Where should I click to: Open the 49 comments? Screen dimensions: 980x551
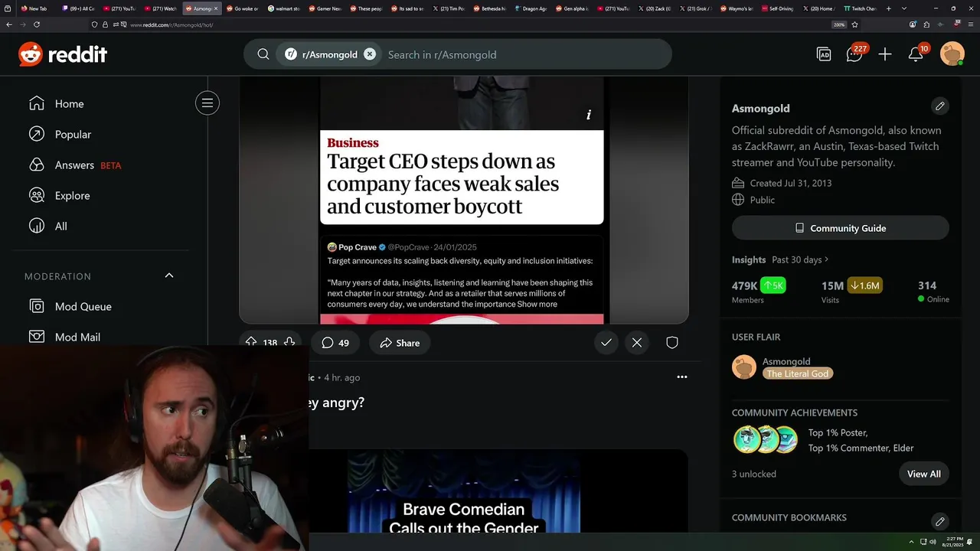click(x=335, y=343)
